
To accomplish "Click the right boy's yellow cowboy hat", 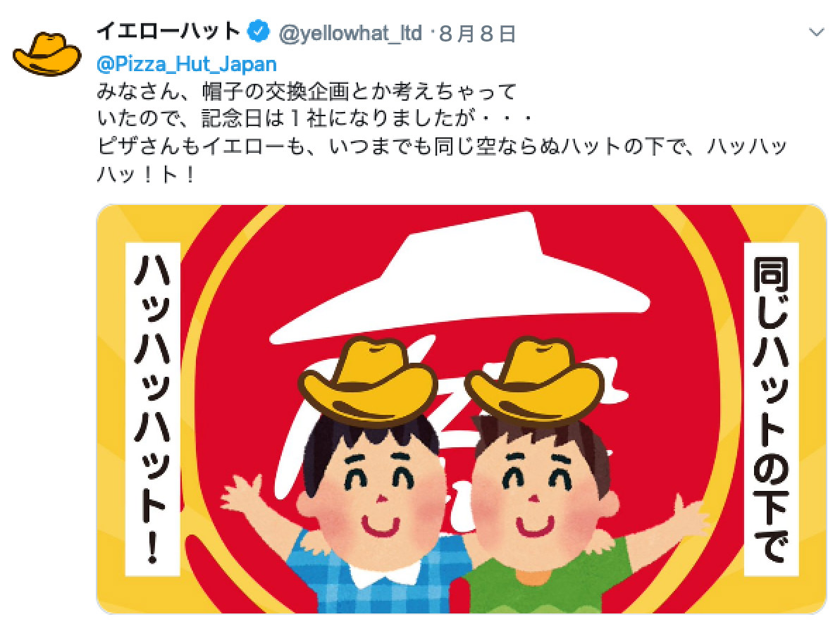I will [534, 381].
